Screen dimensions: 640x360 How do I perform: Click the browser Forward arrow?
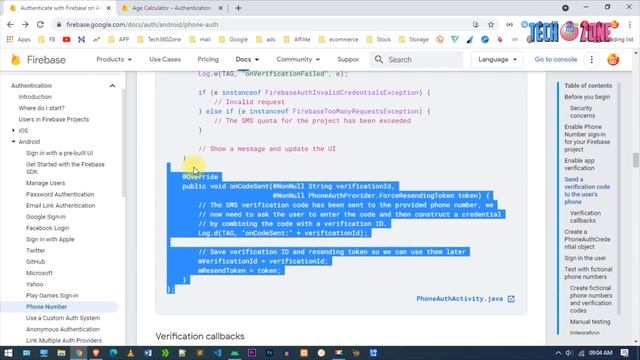[x=25, y=24]
